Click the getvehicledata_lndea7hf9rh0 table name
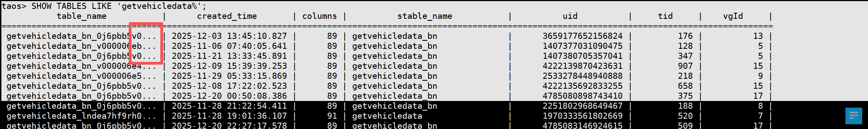 pyautogui.click(x=81, y=116)
